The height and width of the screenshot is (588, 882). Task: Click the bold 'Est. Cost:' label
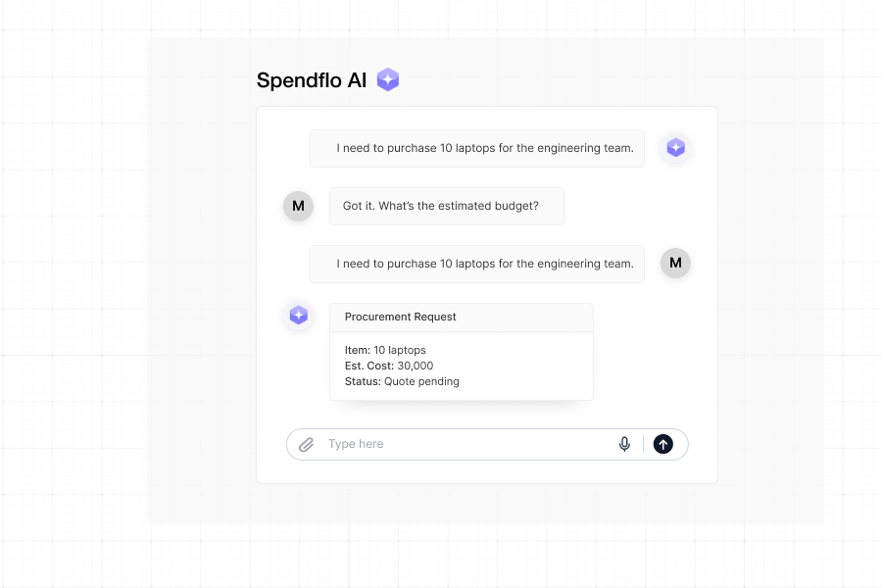click(369, 366)
